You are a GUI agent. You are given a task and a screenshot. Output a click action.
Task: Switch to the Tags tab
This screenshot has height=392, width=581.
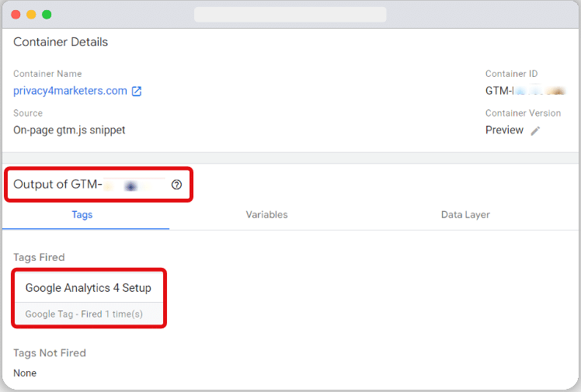click(82, 215)
